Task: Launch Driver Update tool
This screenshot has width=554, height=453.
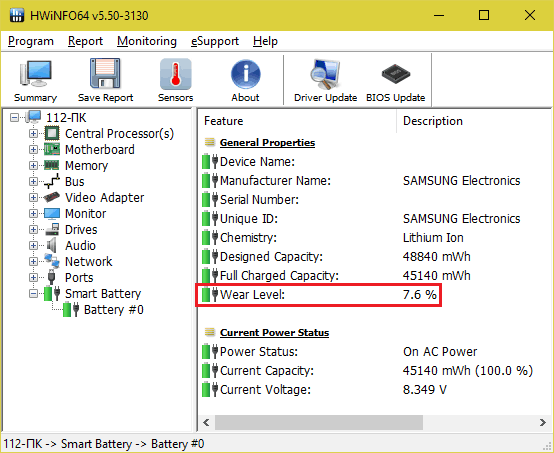Action: tap(325, 74)
